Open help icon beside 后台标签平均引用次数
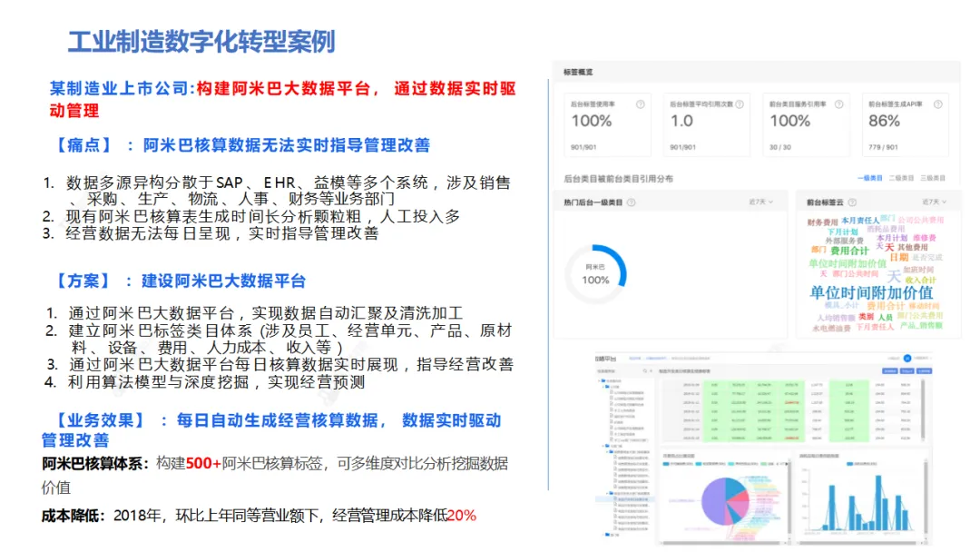Screen dimensions: 980x552 (740, 104)
